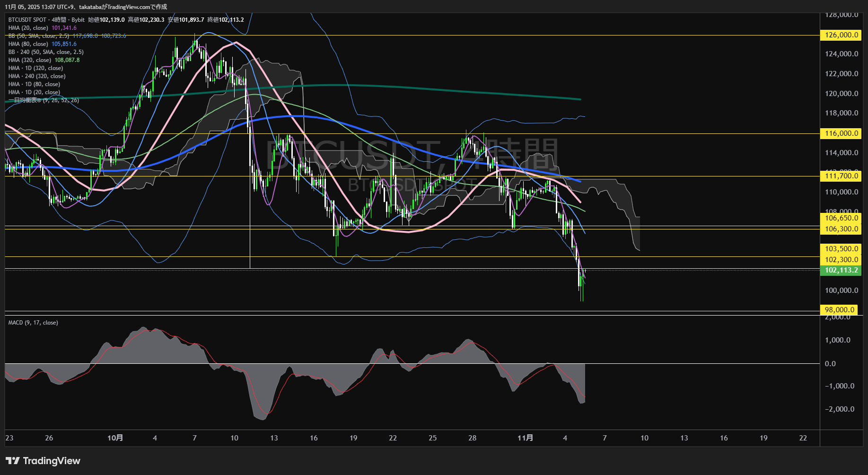Click the HMA (20, close) legend entry
Image resolution: width=868 pixels, height=475 pixels.
28,28
